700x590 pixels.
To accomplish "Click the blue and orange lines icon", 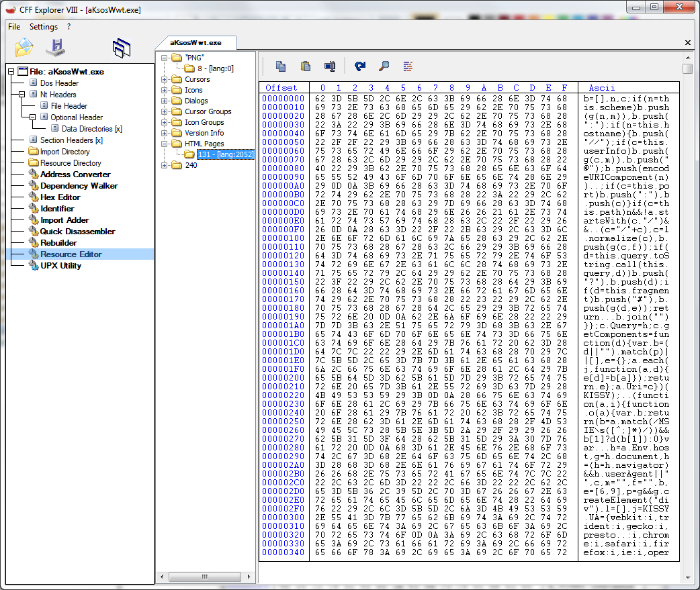I will [x=408, y=66].
